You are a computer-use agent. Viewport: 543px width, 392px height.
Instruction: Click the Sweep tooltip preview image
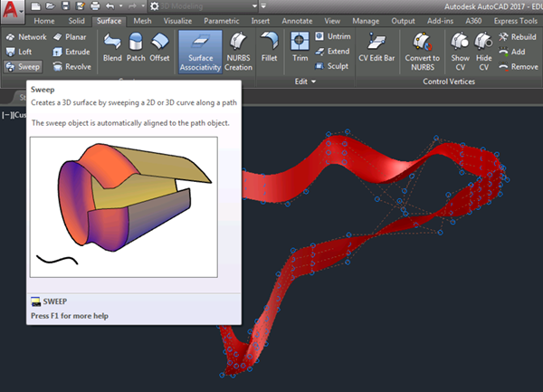pos(123,207)
